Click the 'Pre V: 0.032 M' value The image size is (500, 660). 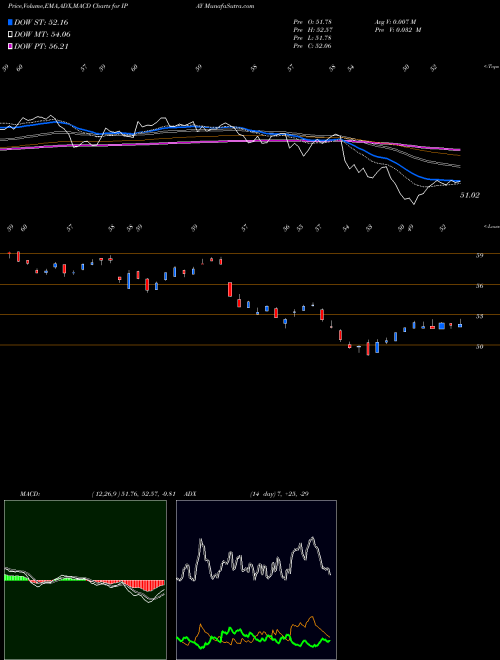coord(398,30)
